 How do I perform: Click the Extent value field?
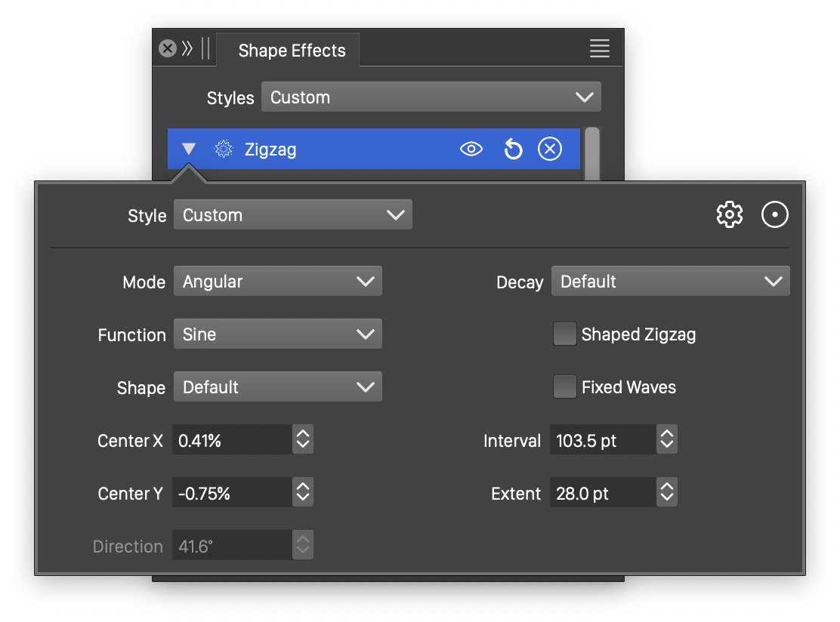[602, 493]
